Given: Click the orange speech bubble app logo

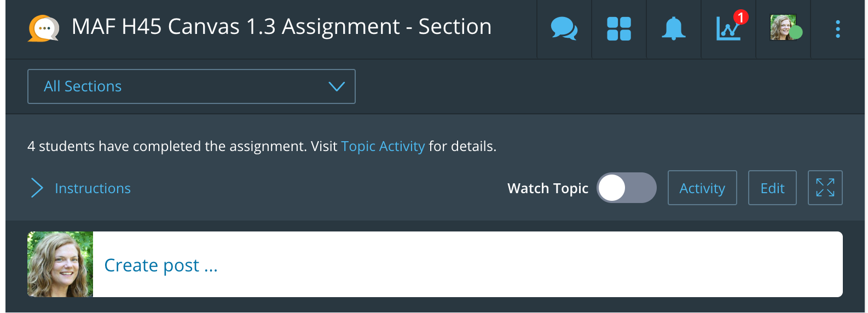Looking at the screenshot, I should (43, 28).
